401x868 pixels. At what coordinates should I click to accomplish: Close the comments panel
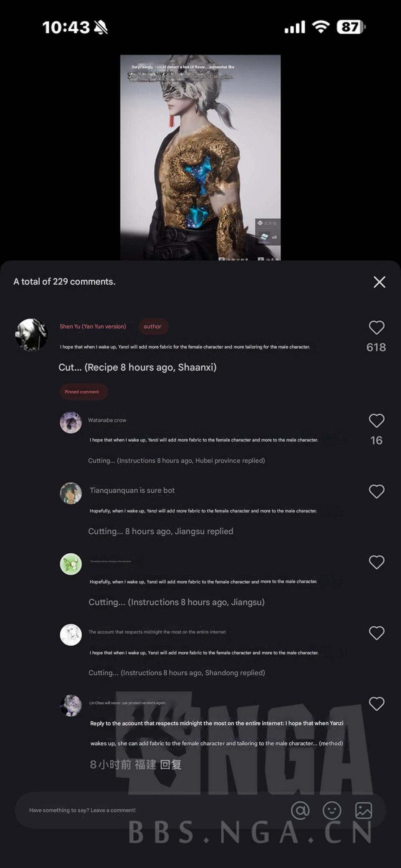pyautogui.click(x=379, y=282)
